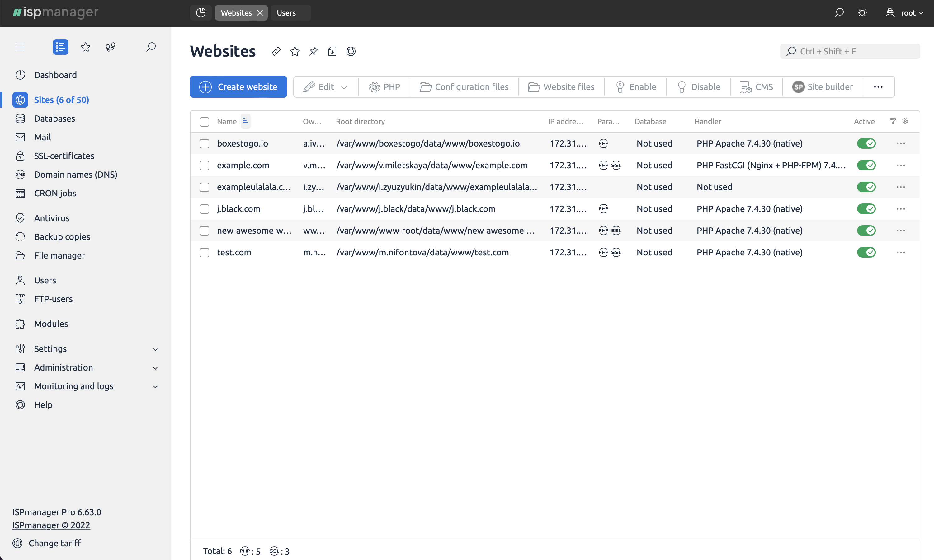Screen dimensions: 934x560
Task: Disable Active switch for test.com
Action: 866,252
